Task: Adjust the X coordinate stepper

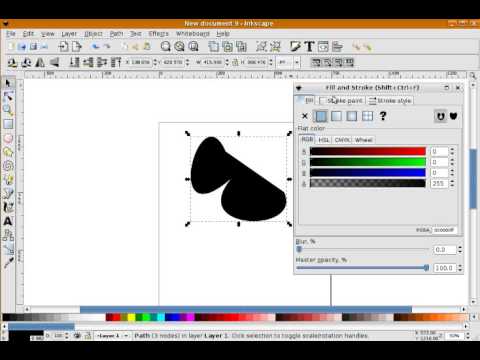Action: pyautogui.click(x=155, y=62)
